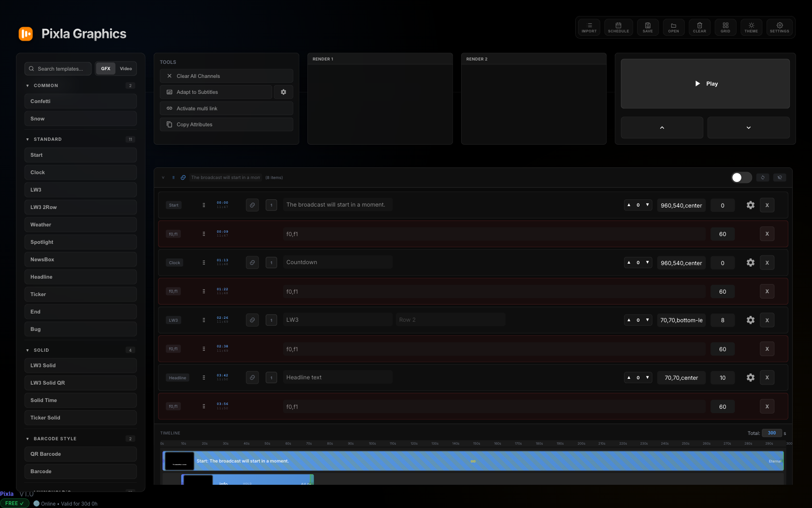Click the refresh loop icon in playlist header
The width and height of the screenshot is (812, 508).
click(763, 178)
